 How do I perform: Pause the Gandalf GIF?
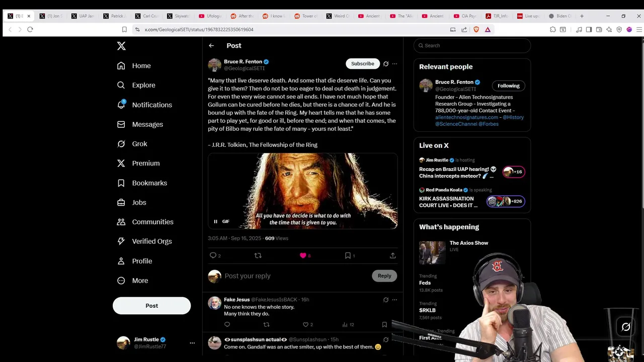(215, 221)
